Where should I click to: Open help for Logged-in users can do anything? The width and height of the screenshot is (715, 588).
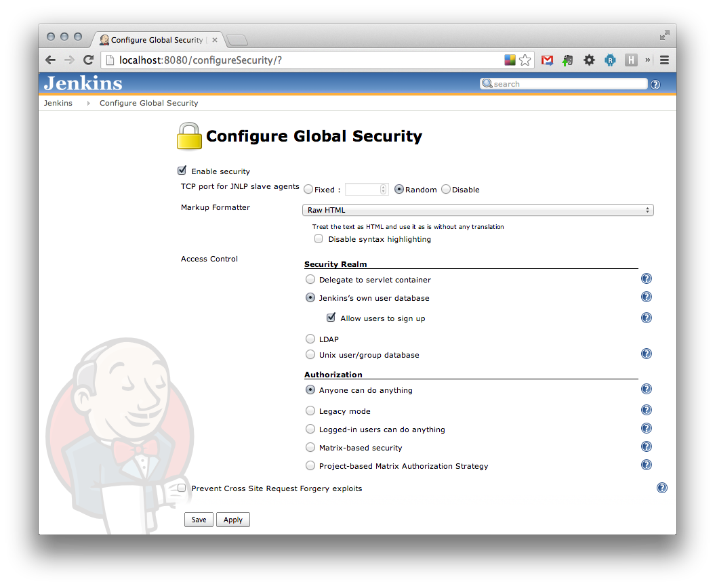click(646, 428)
